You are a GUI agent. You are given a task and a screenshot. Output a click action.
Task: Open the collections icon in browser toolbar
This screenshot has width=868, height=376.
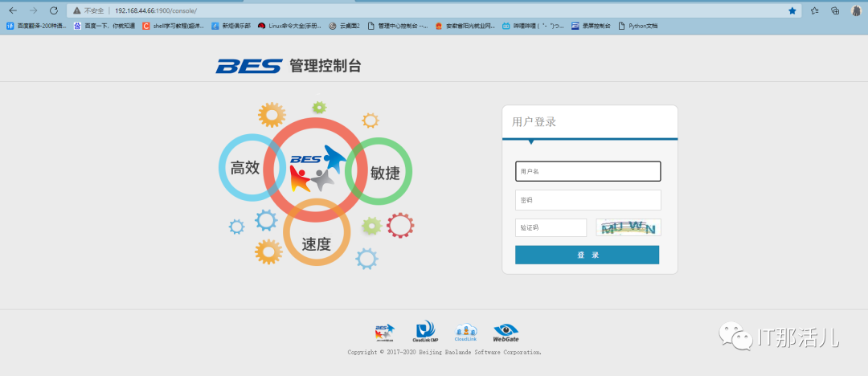(x=835, y=10)
